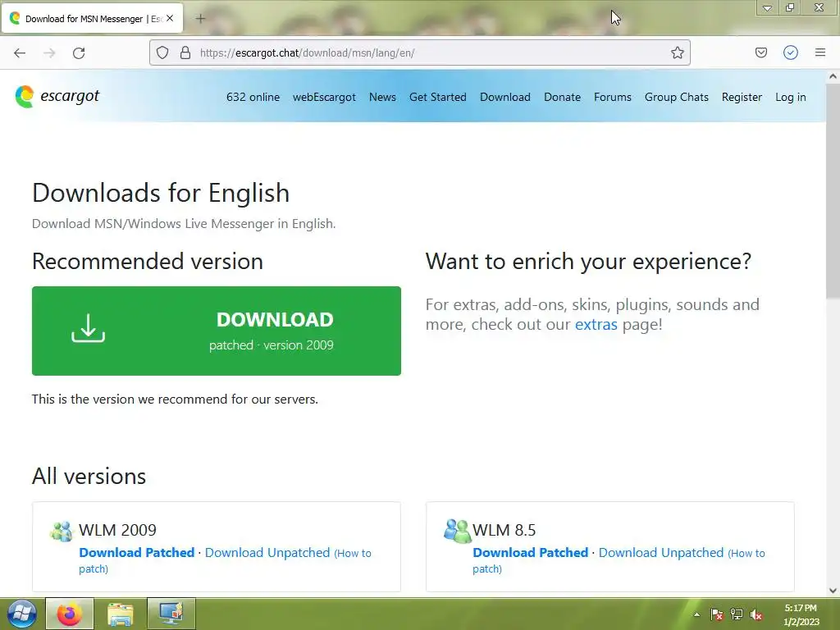The width and height of the screenshot is (840, 630).
Task: Select the Download for MSN Messenger tab
Action: tap(92, 19)
